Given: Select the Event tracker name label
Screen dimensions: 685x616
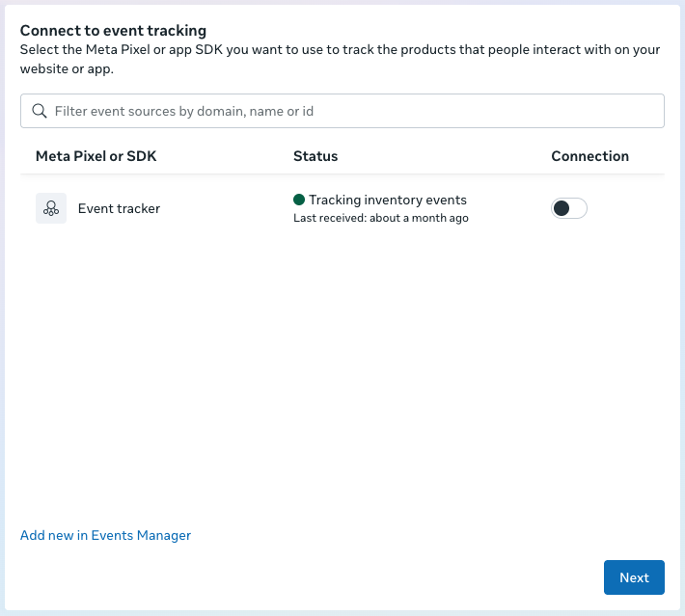Looking at the screenshot, I should 119,208.
